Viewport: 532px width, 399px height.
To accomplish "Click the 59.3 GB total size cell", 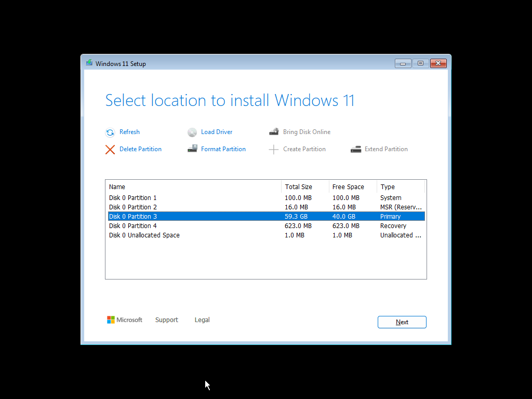I will (296, 217).
